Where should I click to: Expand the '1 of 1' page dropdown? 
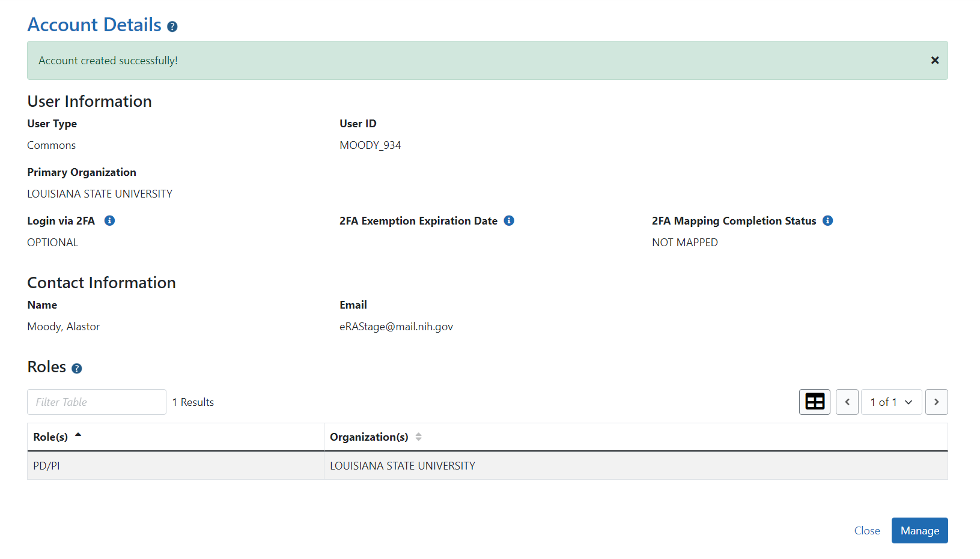891,402
